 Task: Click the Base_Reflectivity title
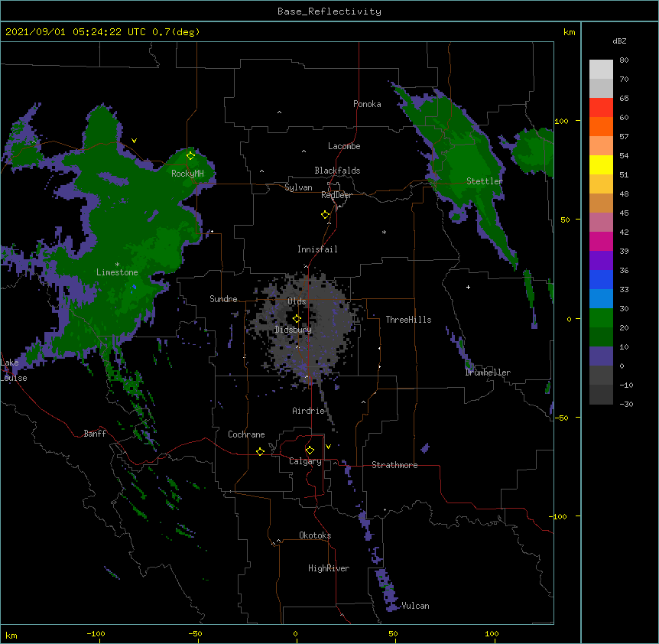pyautogui.click(x=329, y=11)
